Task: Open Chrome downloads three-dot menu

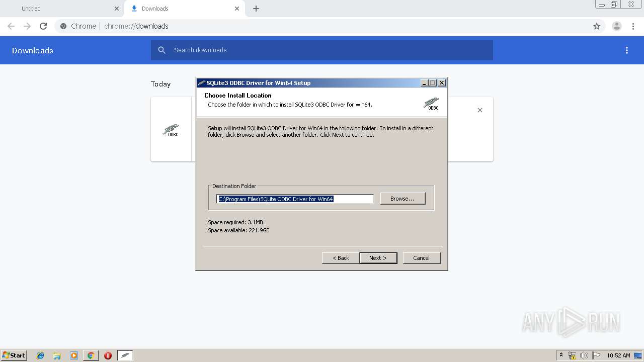Action: coord(627,50)
